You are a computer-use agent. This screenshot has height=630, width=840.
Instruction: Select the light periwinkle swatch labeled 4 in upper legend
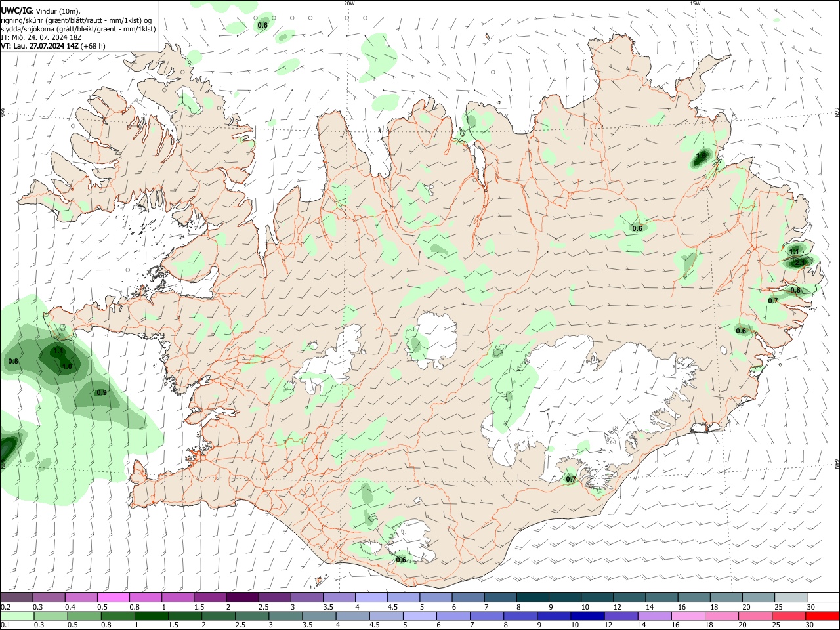(371, 597)
